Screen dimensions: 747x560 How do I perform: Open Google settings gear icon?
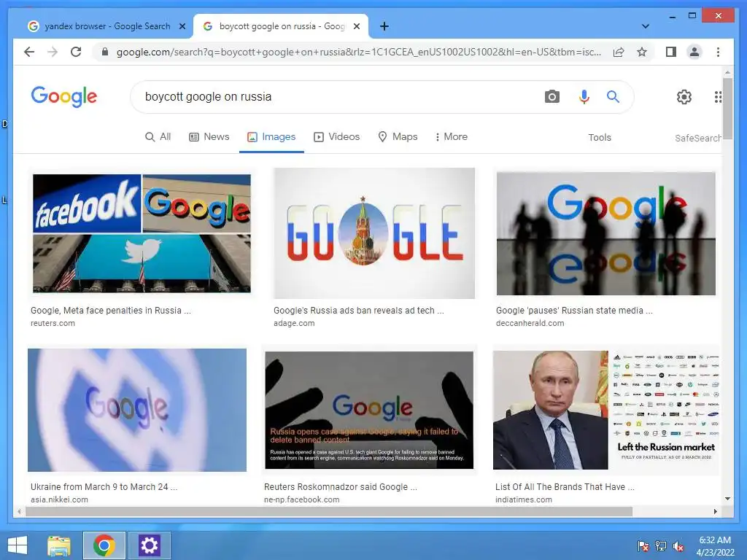(684, 97)
